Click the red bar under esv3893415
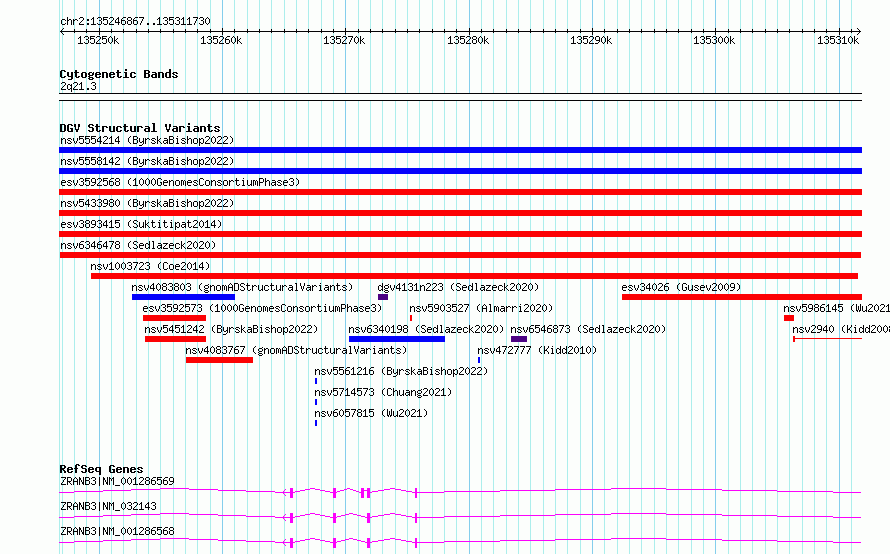Screen dimensions: 890x554 (460, 234)
